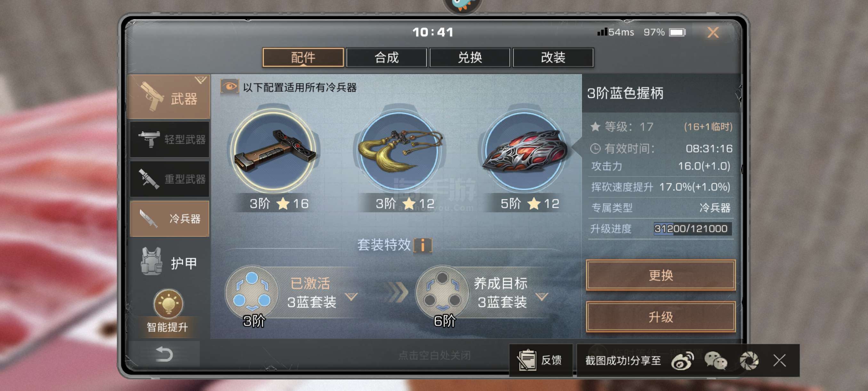Expand the activated 3蓝套装 dropdown

click(351, 296)
